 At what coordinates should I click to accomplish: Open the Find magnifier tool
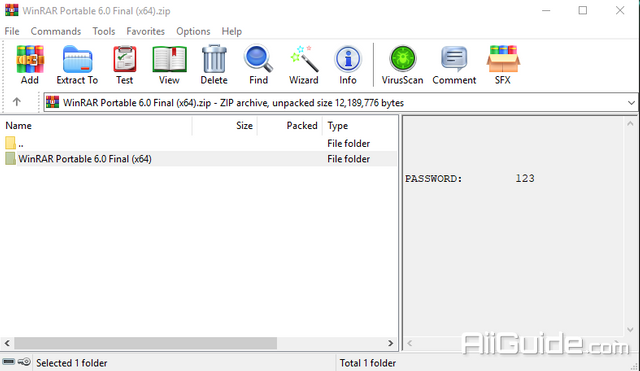pos(258,59)
